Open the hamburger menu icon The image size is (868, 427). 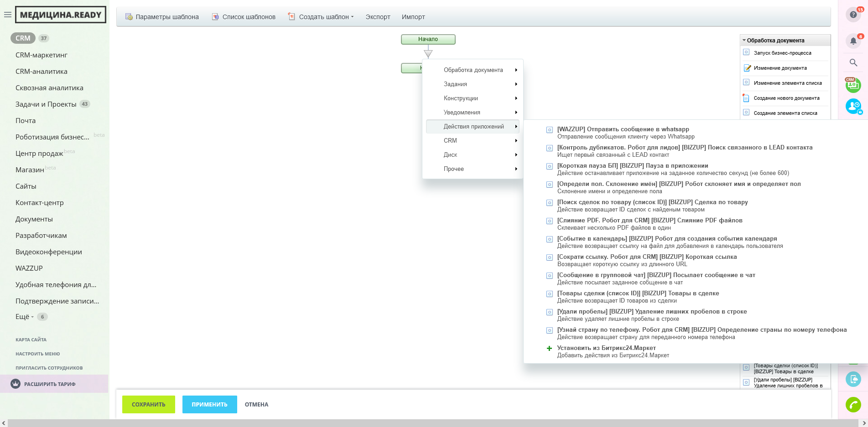tap(7, 15)
